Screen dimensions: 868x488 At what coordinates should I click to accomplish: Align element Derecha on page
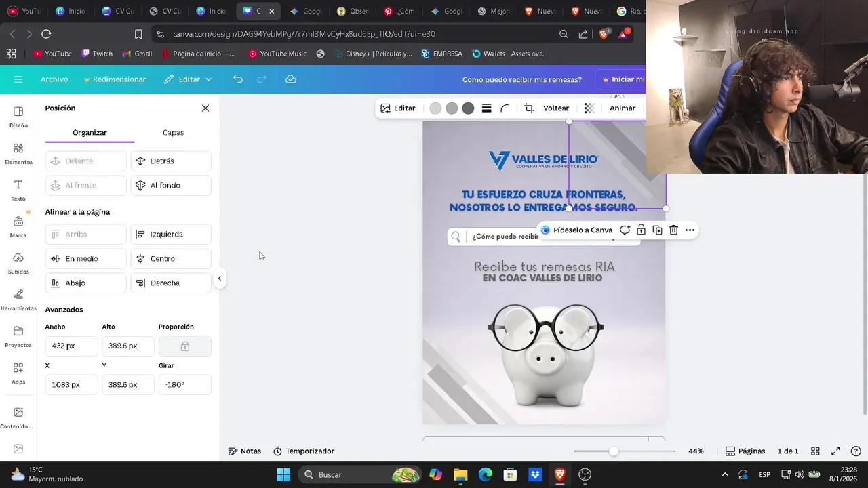click(171, 283)
